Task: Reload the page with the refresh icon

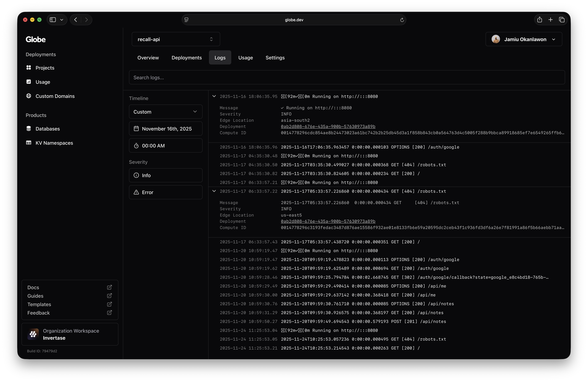Action: click(x=402, y=20)
